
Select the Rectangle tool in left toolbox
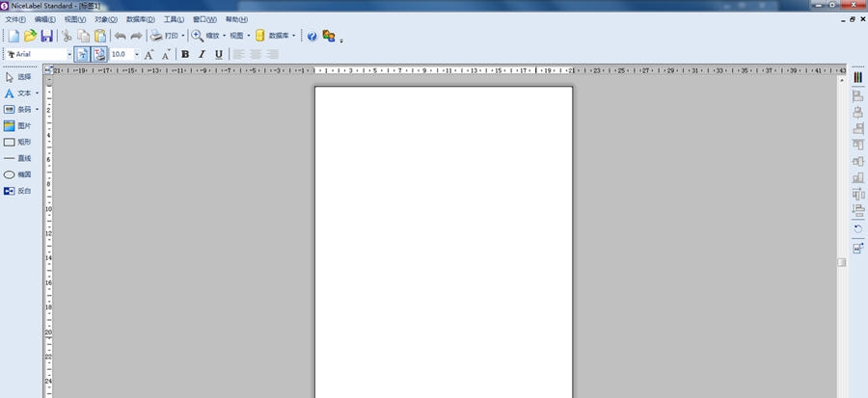[17, 142]
